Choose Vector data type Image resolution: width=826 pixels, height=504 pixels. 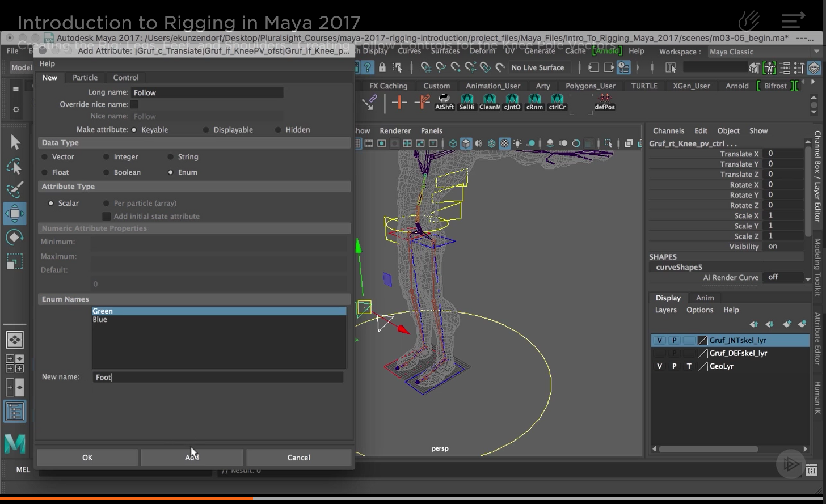45,157
